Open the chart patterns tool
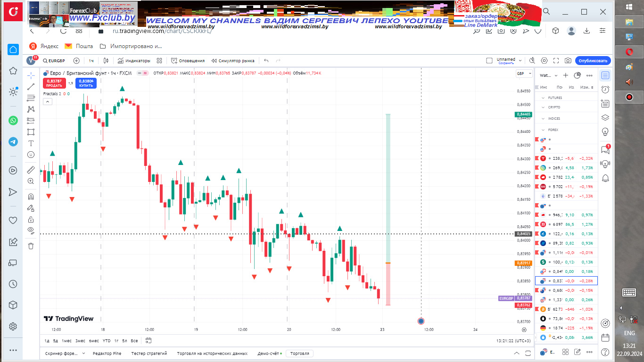 31,109
